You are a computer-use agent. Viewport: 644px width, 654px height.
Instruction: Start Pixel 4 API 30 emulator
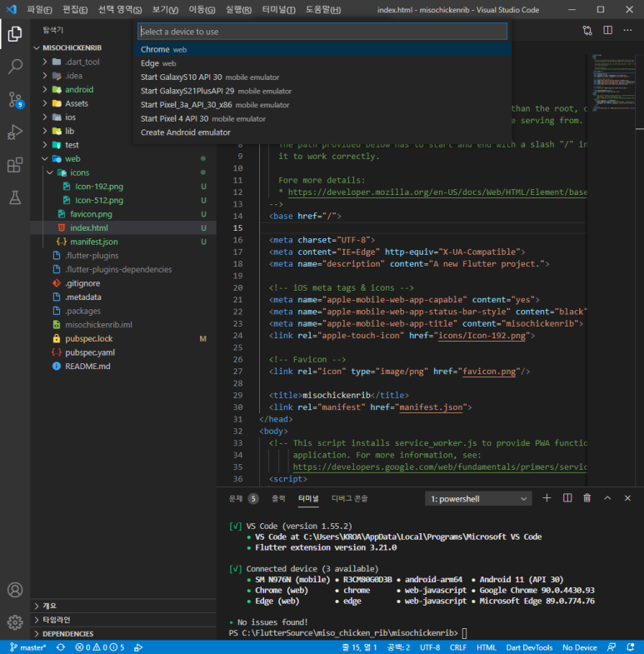click(322, 118)
